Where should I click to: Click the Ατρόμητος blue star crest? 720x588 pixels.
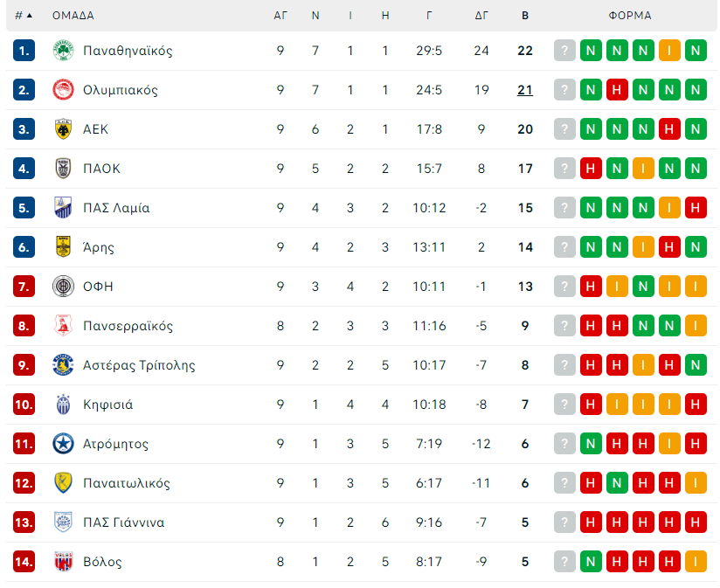click(x=63, y=444)
